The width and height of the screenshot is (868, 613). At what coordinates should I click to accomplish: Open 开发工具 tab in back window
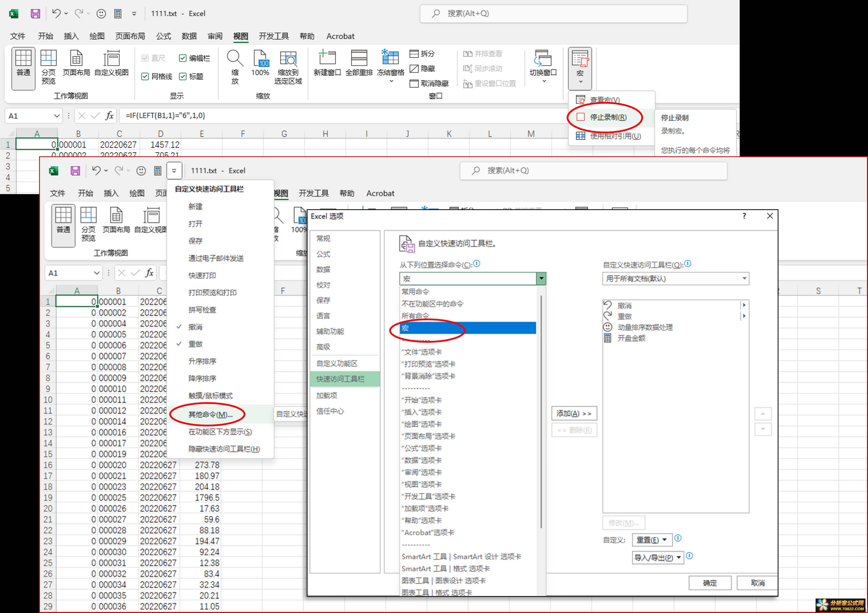click(x=274, y=36)
